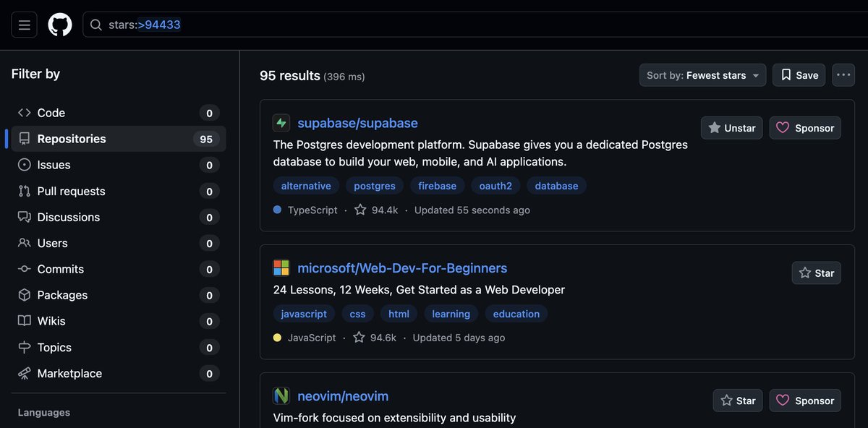Open neovim/neovim repository
The width and height of the screenshot is (868, 428).
(x=343, y=396)
